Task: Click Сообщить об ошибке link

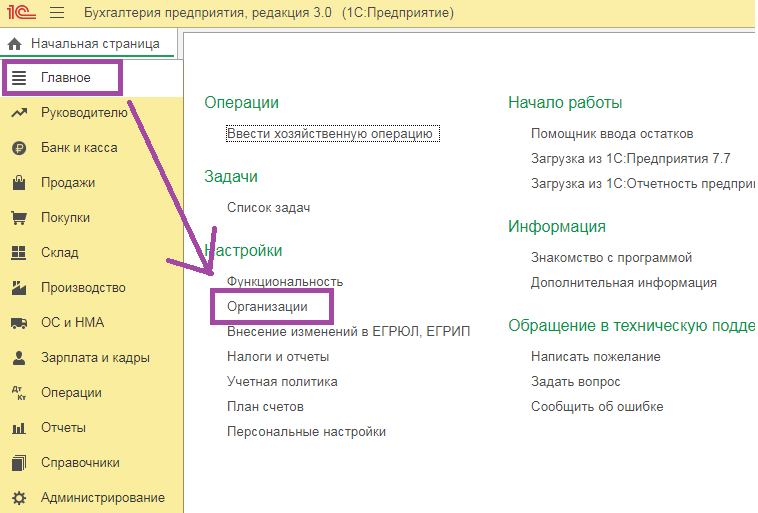Action: click(x=597, y=407)
